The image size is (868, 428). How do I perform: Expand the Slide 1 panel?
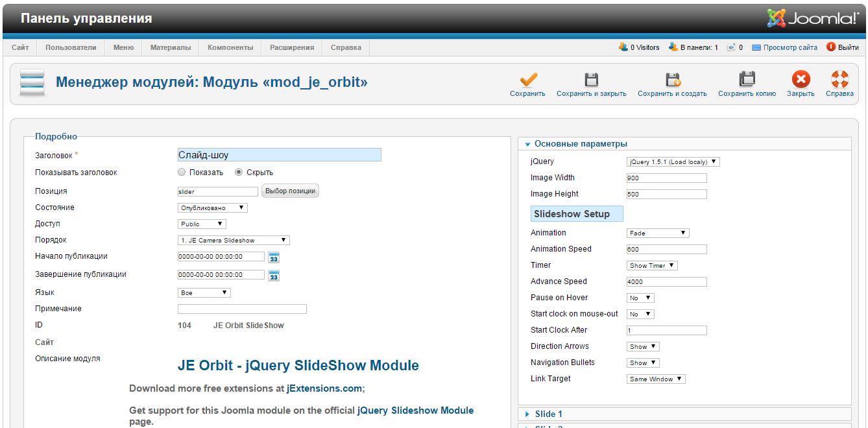click(x=684, y=414)
